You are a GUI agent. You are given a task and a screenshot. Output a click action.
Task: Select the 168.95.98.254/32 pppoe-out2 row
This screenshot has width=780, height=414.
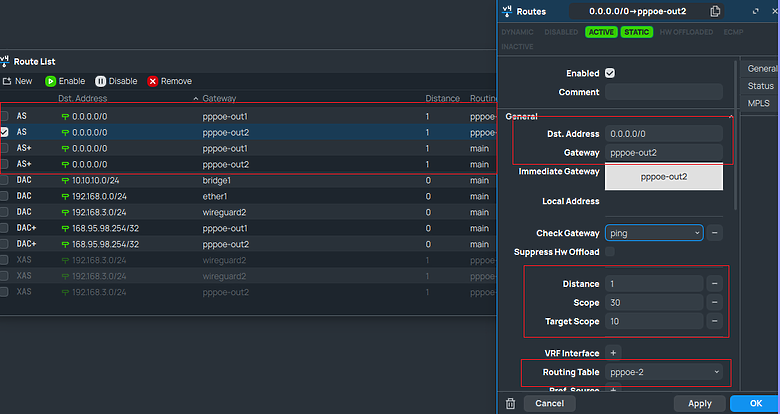tap(248, 244)
